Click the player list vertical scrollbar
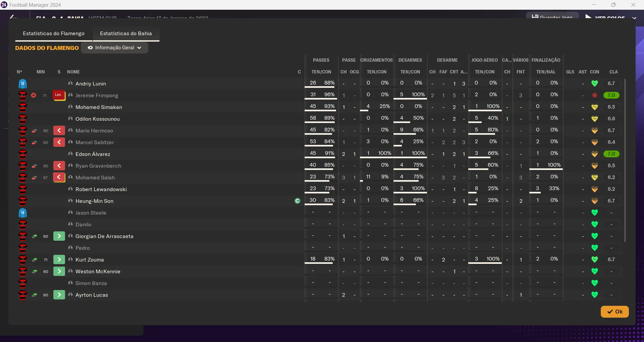This screenshot has height=342, width=644. pos(625,160)
